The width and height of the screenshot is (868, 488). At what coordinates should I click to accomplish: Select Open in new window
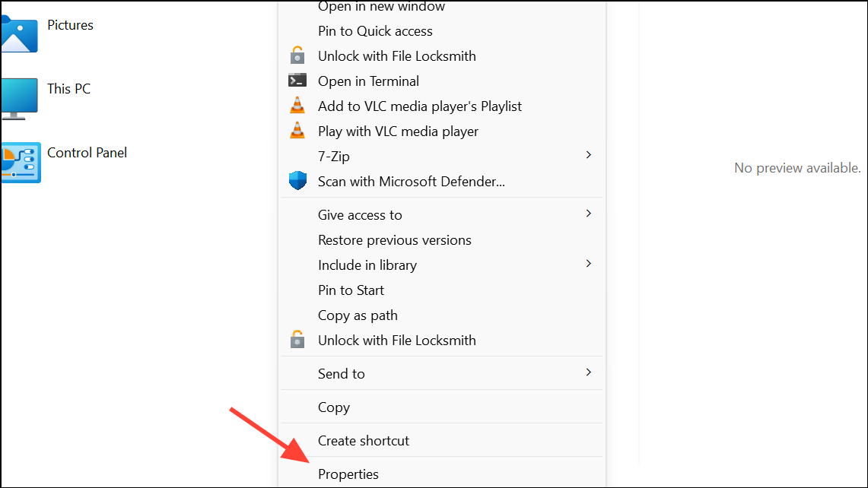tap(381, 6)
